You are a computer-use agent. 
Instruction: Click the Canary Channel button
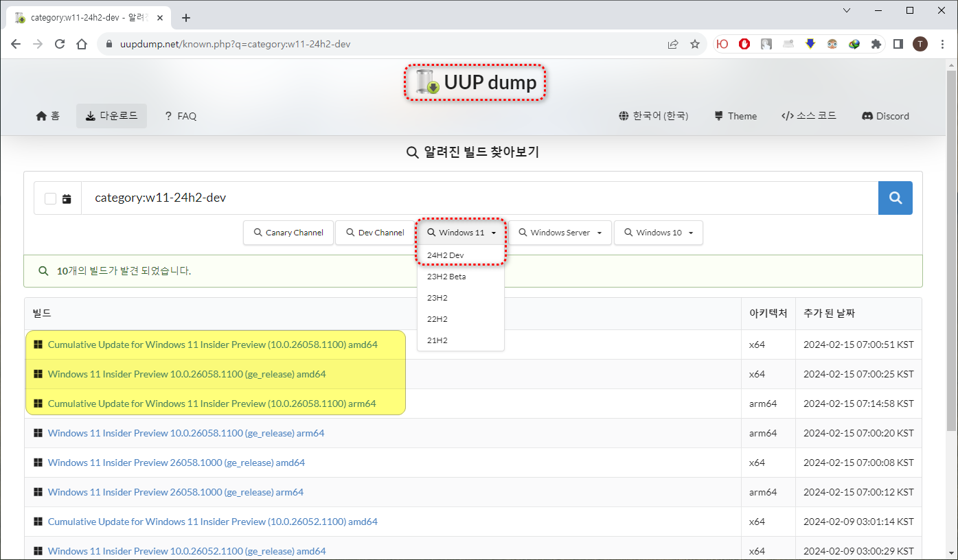pyautogui.click(x=288, y=233)
